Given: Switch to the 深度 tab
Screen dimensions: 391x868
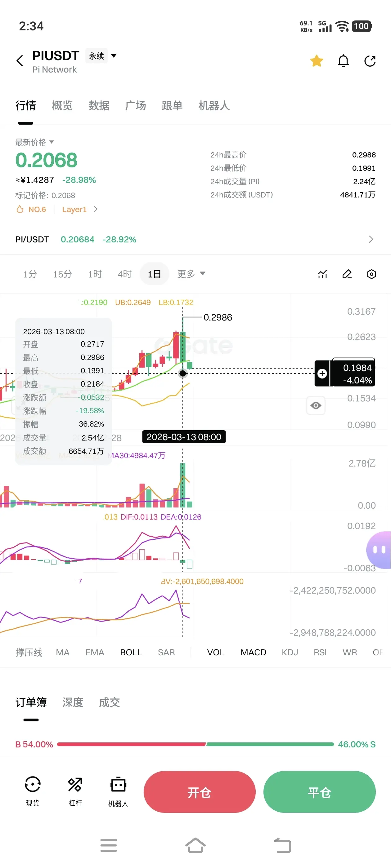Looking at the screenshot, I should pyautogui.click(x=73, y=702).
